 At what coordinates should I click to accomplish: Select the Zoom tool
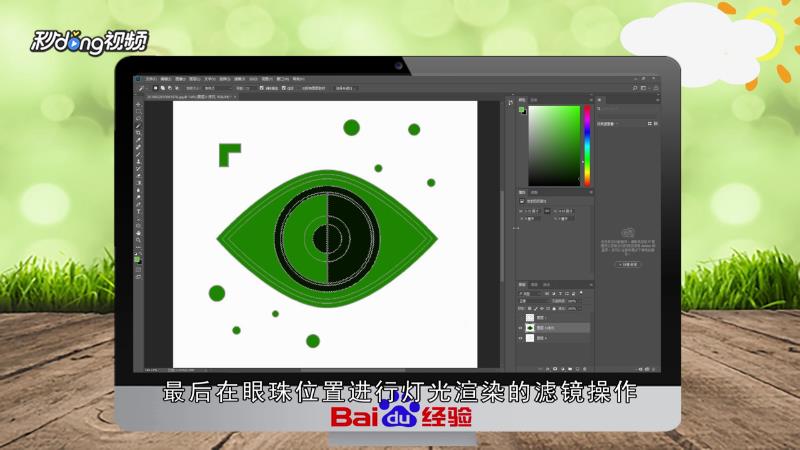coord(138,240)
